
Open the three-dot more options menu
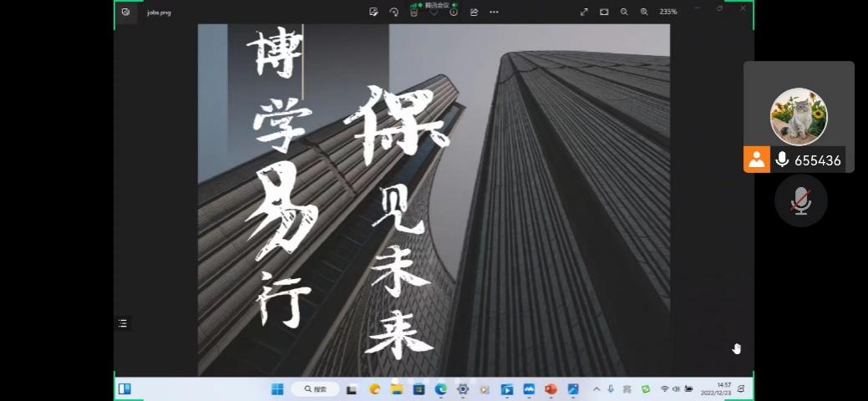tap(494, 12)
